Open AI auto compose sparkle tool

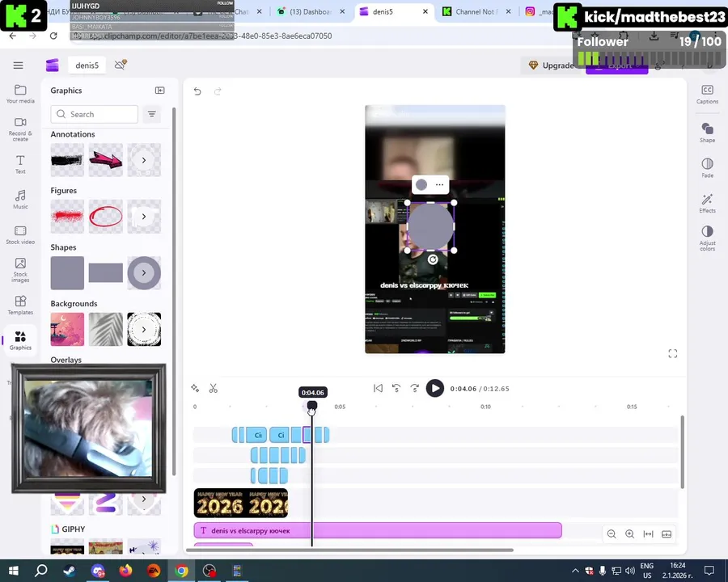(x=195, y=389)
